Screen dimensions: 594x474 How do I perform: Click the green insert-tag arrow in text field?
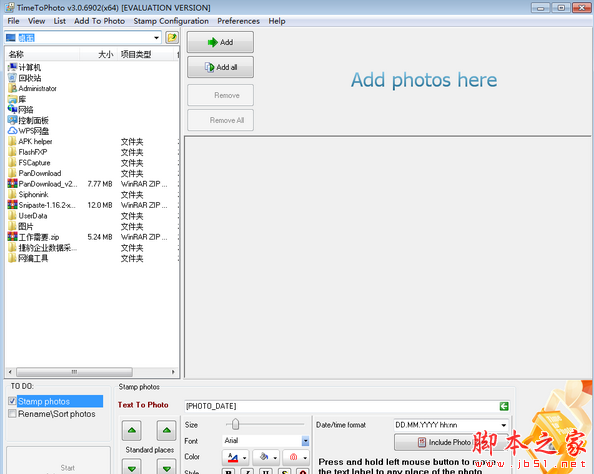click(504, 406)
